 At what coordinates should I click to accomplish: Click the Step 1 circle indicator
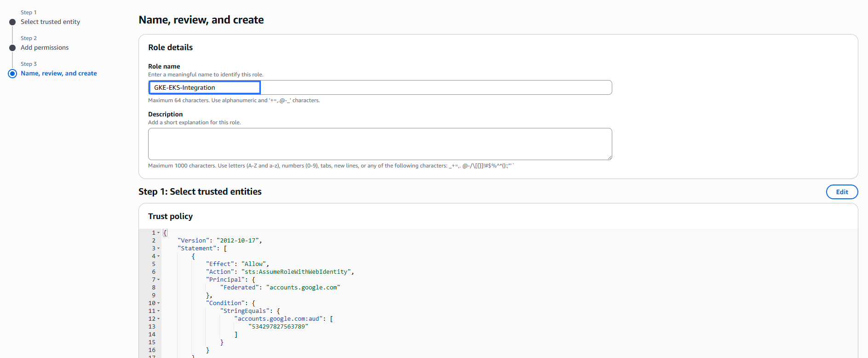coord(12,22)
